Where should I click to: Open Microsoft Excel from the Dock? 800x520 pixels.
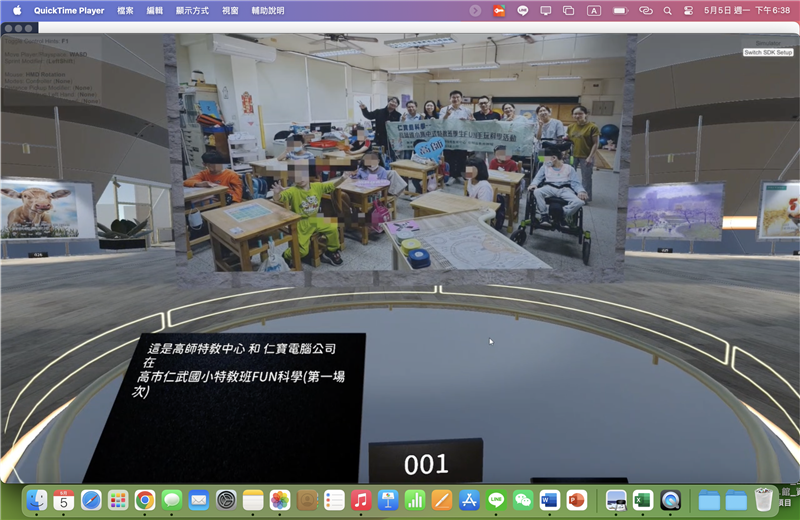pyautogui.click(x=643, y=500)
